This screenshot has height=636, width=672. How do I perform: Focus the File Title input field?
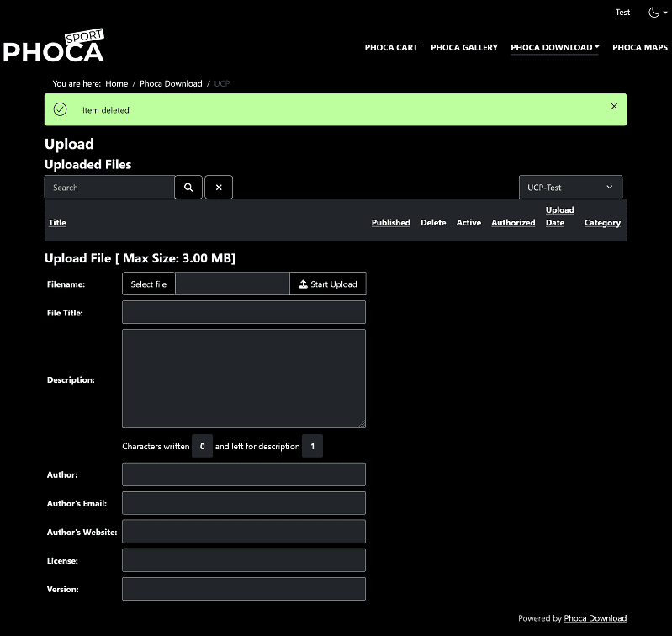[x=244, y=313]
